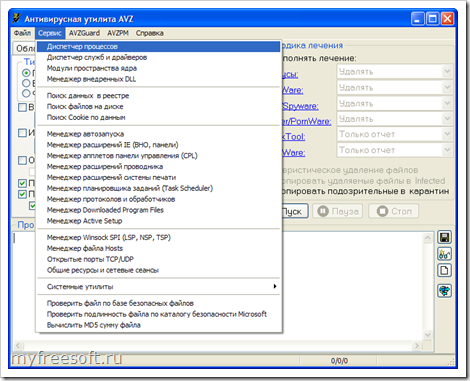Click the right arrow of horizontal scrollbar

point(417,346)
